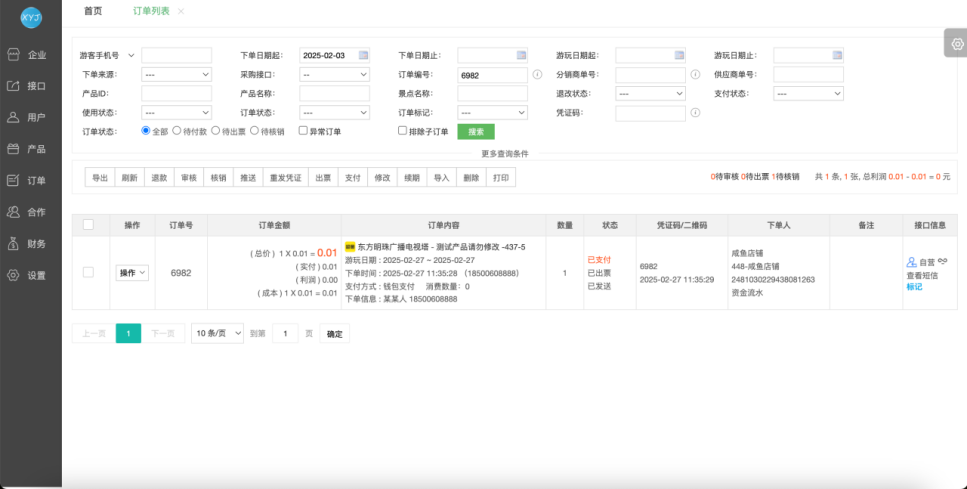Open the calendar picker for 下单日期起
The width and height of the screenshot is (967, 489).
[363, 55]
